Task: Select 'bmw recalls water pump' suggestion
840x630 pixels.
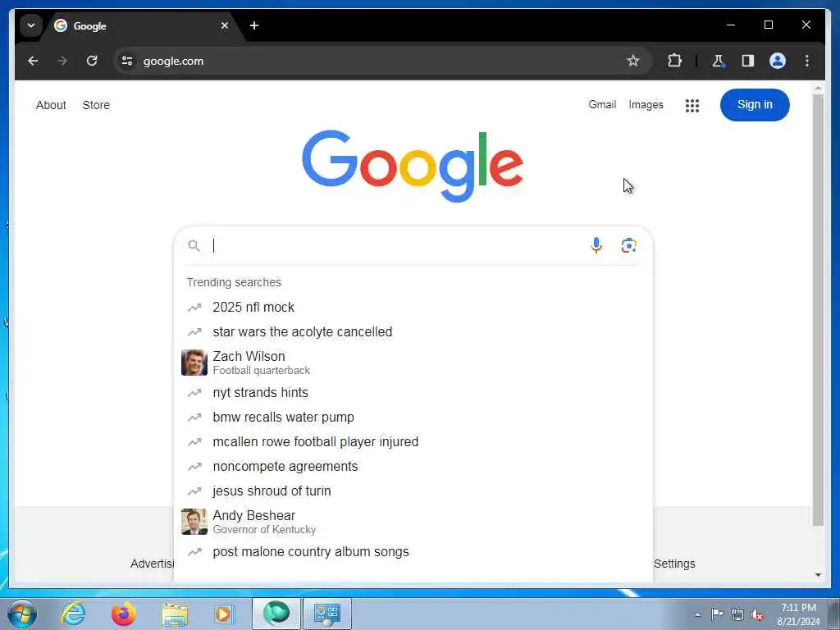Action: click(x=413, y=418)
